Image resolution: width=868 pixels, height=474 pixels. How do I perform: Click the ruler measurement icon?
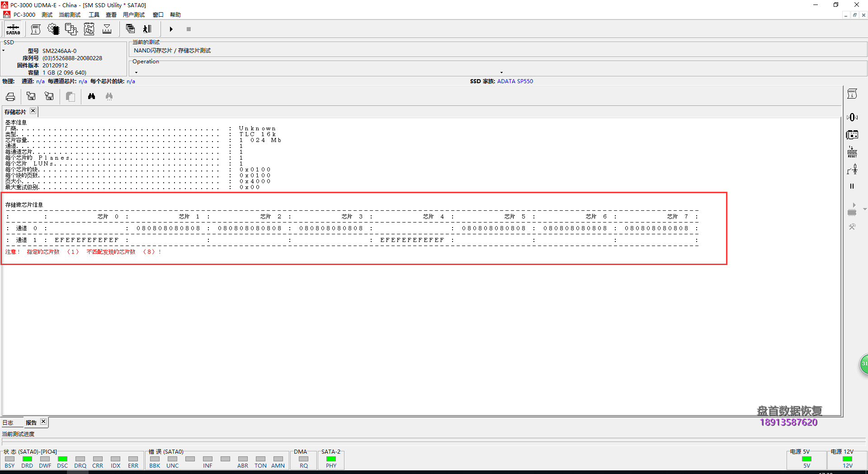point(107,29)
